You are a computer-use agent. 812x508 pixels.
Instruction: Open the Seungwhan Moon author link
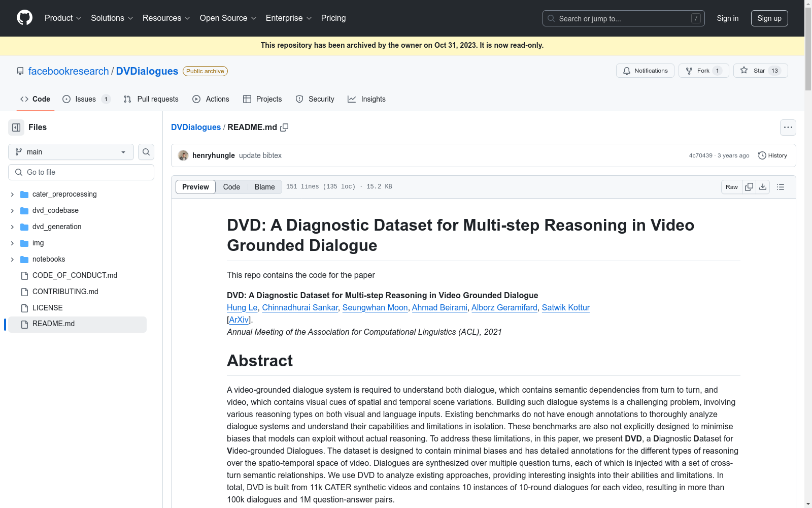tap(375, 308)
